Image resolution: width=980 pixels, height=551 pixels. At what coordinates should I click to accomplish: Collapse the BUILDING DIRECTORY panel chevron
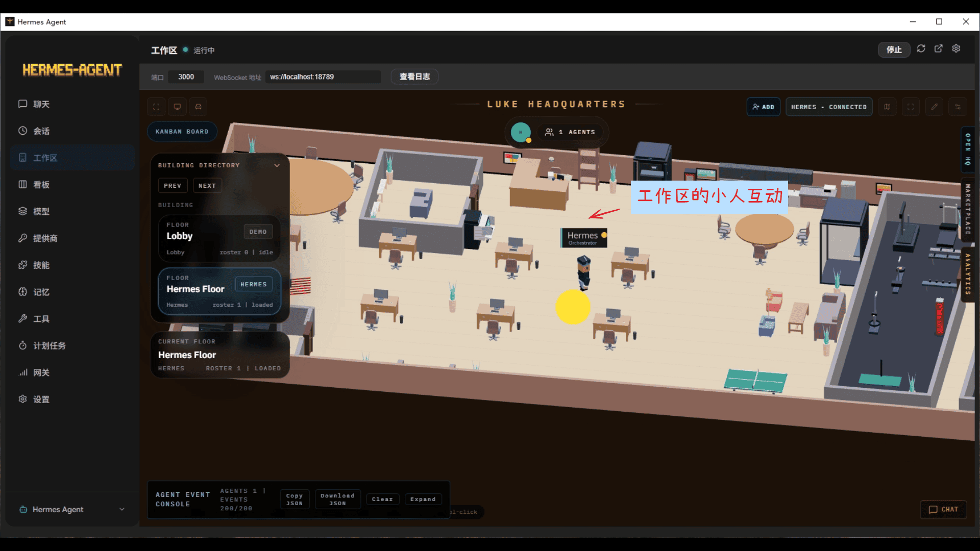277,165
